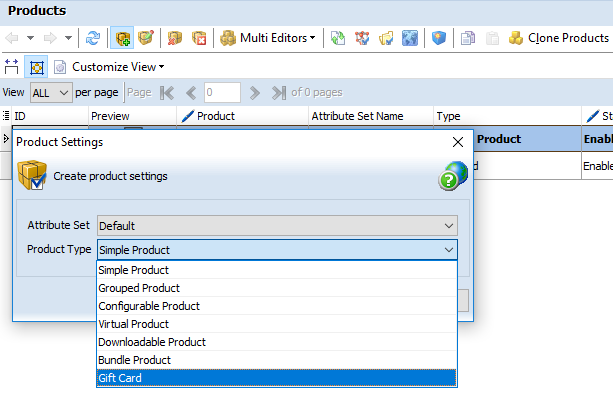This screenshot has width=613, height=397.
Task: Select Gift Card from the list
Action: (277, 378)
